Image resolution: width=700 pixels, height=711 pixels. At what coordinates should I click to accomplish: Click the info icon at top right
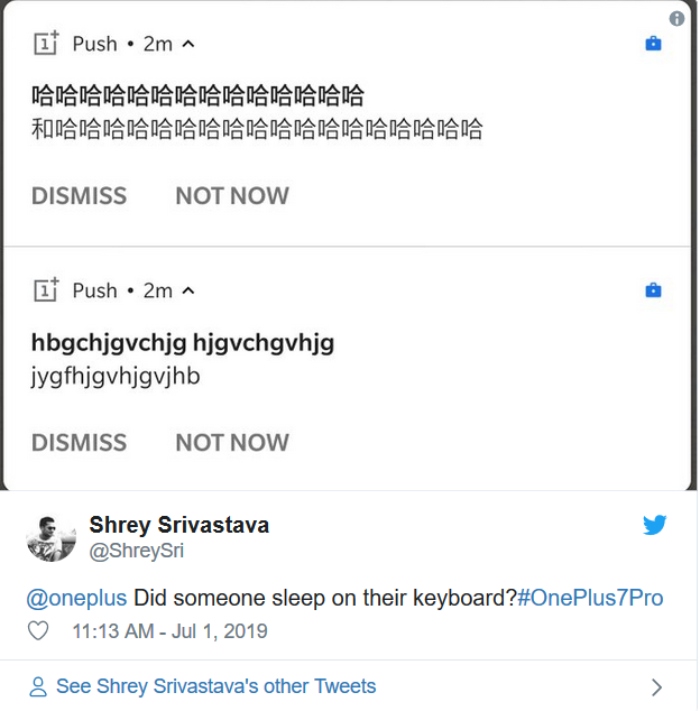(677, 19)
